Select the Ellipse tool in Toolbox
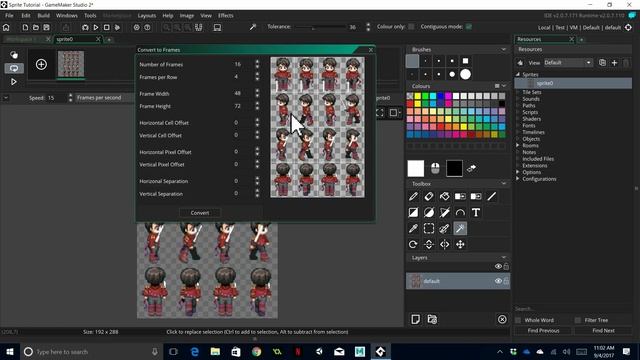The image size is (640, 360). tap(429, 212)
